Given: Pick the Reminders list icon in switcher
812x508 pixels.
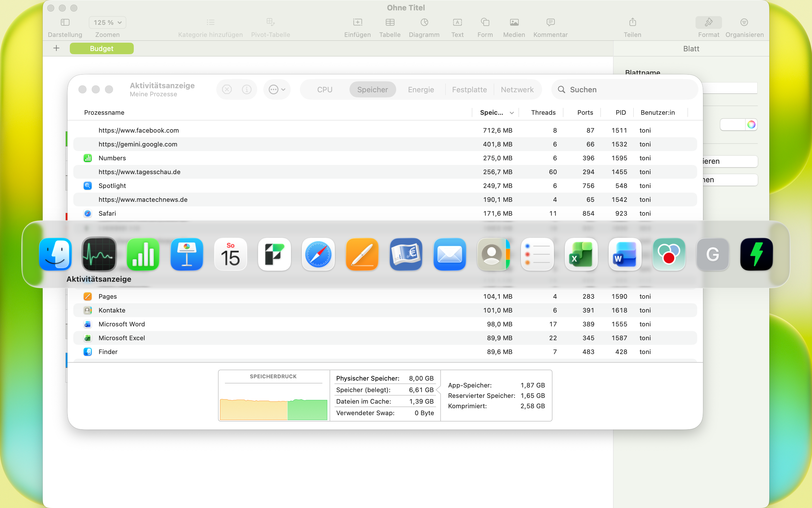Looking at the screenshot, I should pyautogui.click(x=537, y=255).
